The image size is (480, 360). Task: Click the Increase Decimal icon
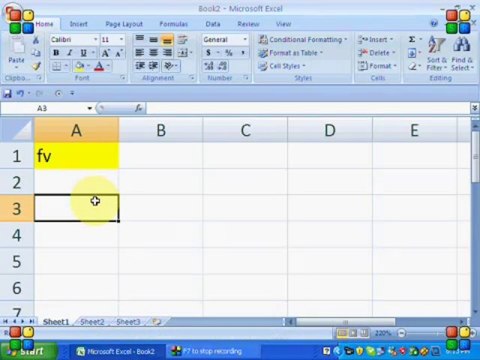coord(209,66)
